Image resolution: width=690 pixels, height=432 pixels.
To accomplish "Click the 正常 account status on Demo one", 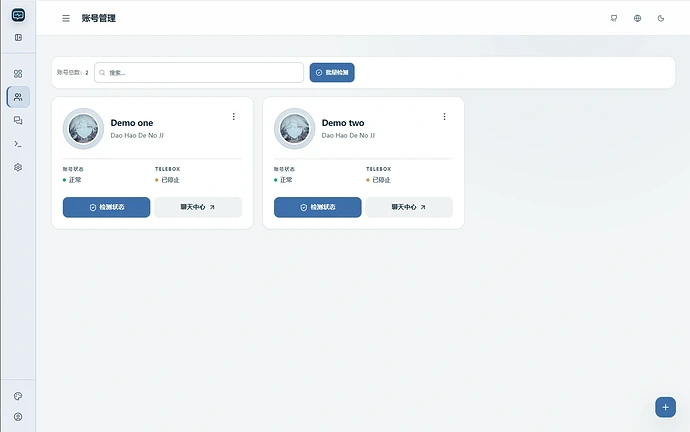I will click(72, 180).
